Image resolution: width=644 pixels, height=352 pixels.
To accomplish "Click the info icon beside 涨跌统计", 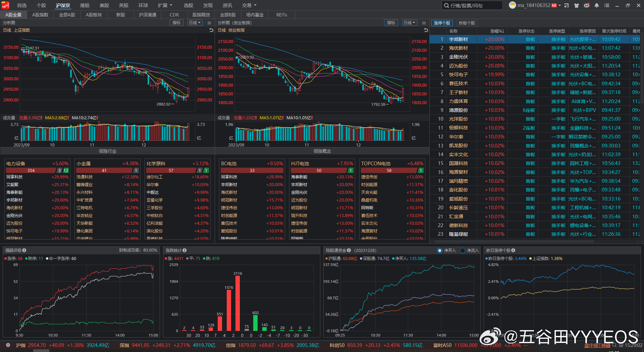I will (x=184, y=250).
